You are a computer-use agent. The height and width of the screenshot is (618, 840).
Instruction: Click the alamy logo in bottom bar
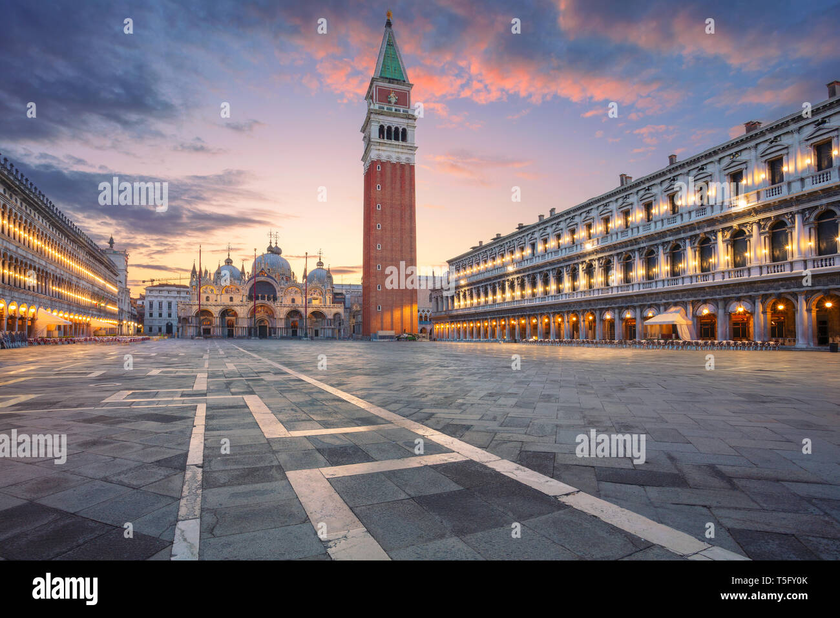(x=65, y=589)
